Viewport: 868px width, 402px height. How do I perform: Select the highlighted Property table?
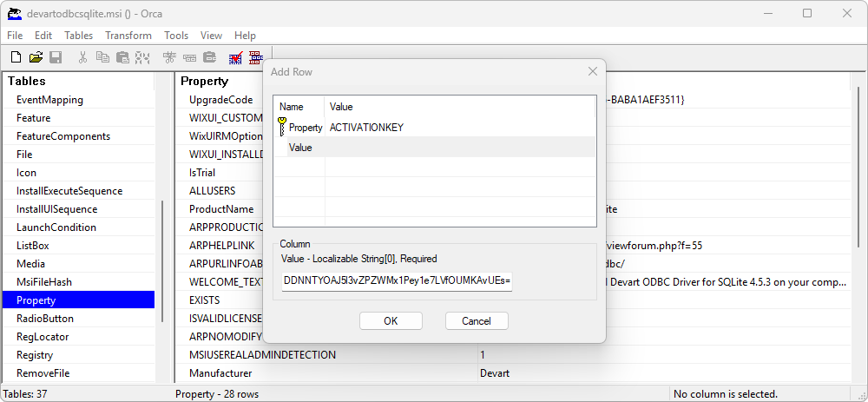click(x=79, y=300)
